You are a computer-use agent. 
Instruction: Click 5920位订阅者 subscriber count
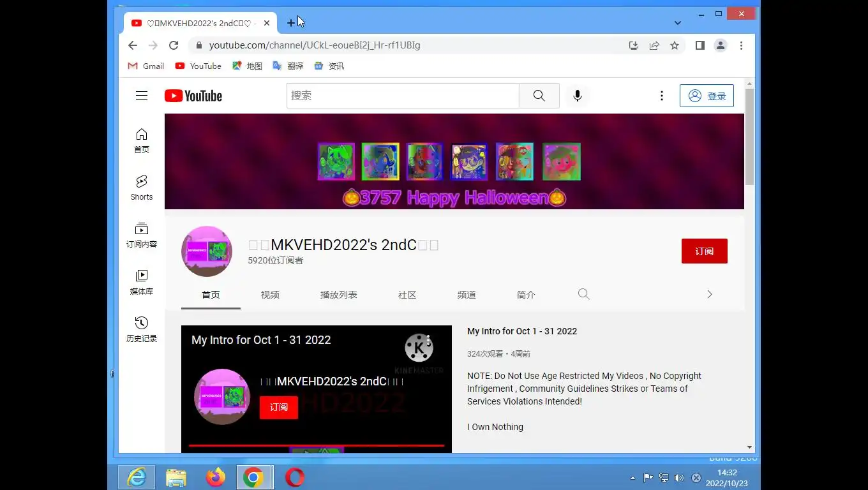[276, 260]
